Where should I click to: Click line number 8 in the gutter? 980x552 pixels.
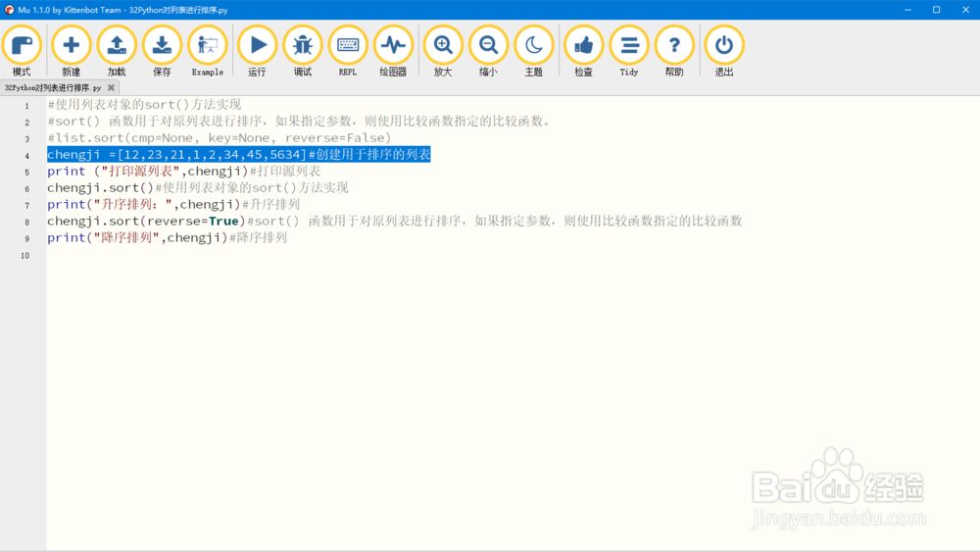coord(26,222)
